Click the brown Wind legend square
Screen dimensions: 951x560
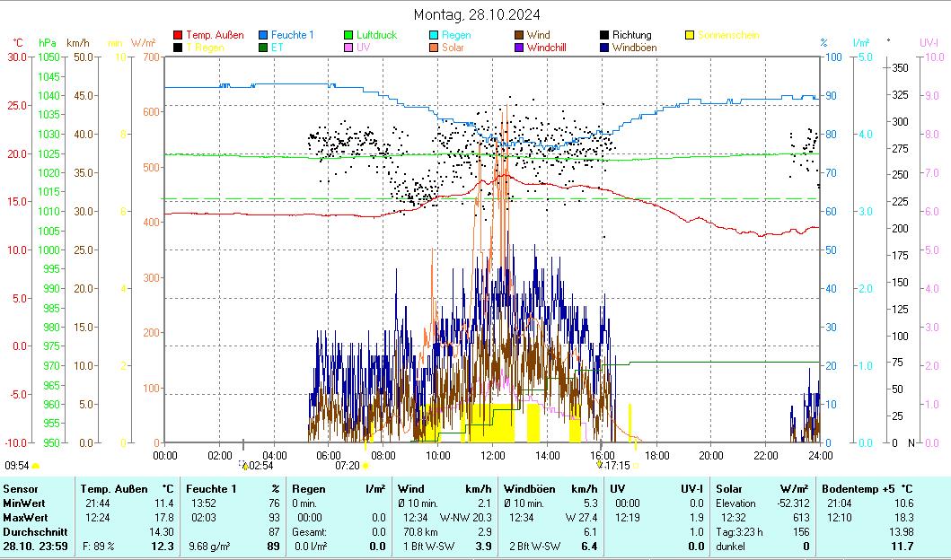coord(520,35)
